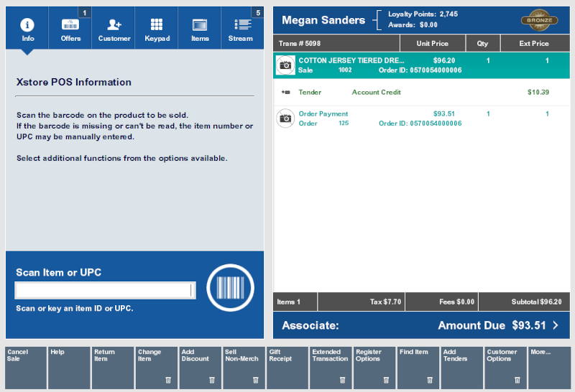Click the Add Discount button
Image resolution: width=575 pixels, height=392 pixels.
tap(201, 368)
